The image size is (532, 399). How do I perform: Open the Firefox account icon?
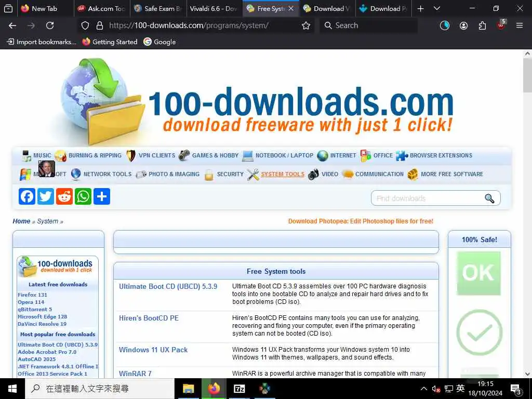[x=463, y=25]
